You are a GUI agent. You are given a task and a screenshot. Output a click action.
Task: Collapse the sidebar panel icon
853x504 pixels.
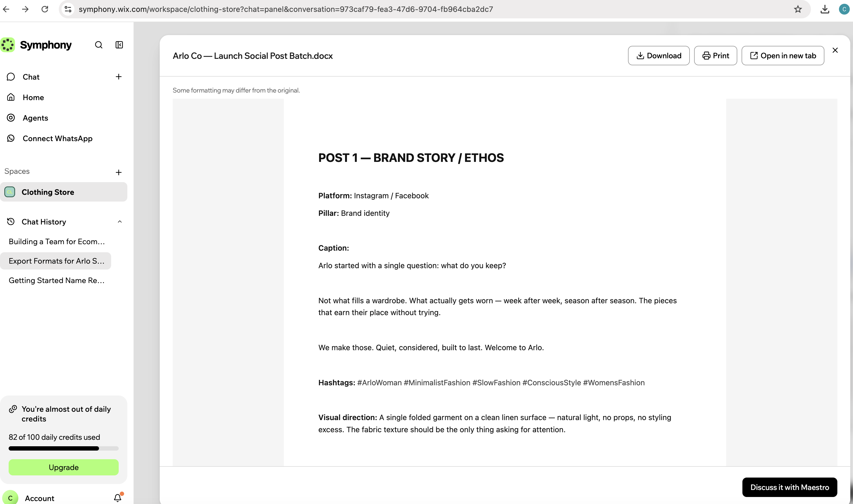point(119,45)
